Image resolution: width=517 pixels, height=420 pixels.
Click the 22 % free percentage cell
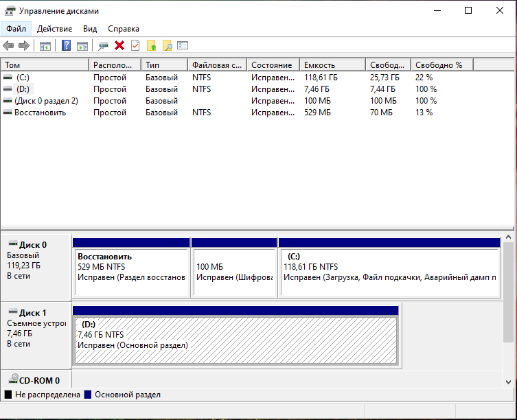tap(424, 78)
